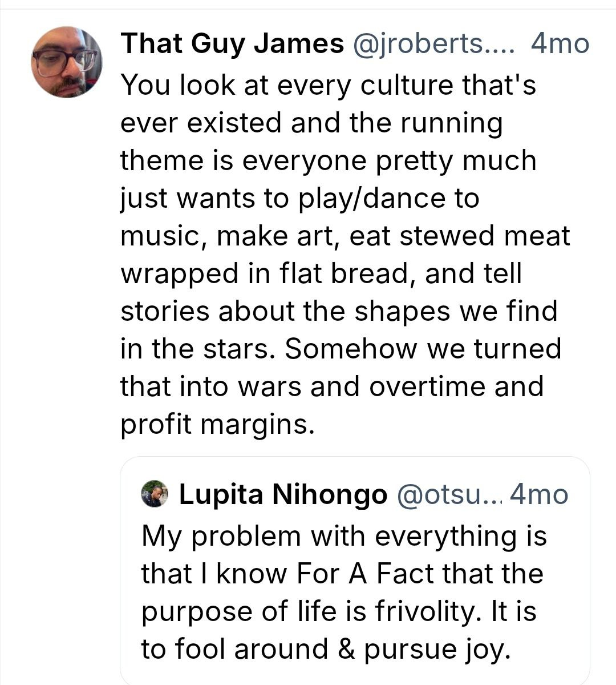The height and width of the screenshot is (685, 616).
Task: Click the line "You look at every culture"
Action: 328,86
